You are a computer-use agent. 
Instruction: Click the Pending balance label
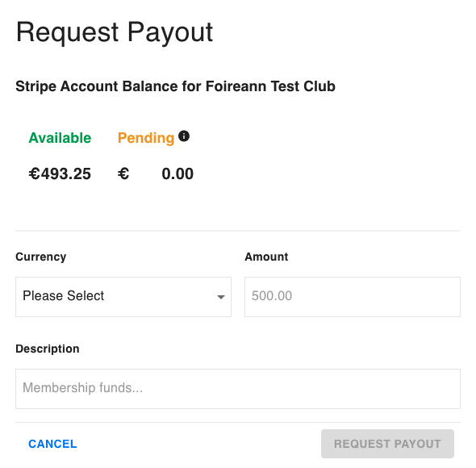point(146,138)
